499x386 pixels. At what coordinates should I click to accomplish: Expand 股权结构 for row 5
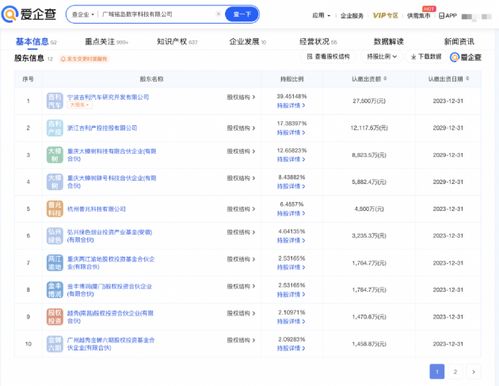click(x=241, y=209)
